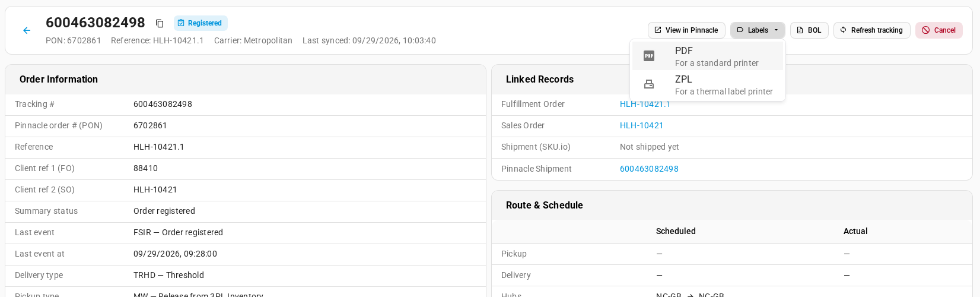Click the Delivery row label in Route & Schedule
The width and height of the screenshot is (980, 297).
(x=516, y=275)
